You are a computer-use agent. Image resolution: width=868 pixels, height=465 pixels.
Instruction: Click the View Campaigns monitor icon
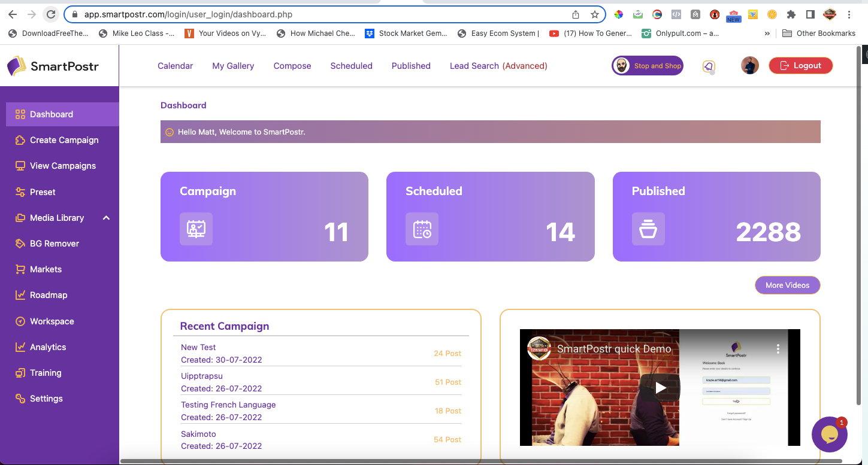20,166
